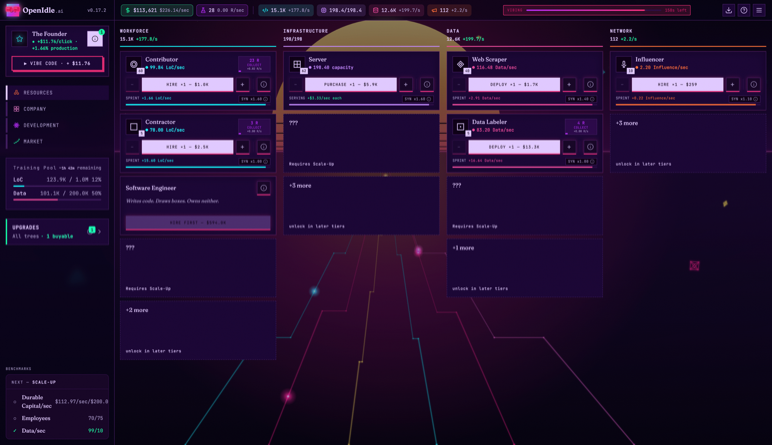Click the Server unit icon
The height and width of the screenshot is (445, 772).
pyautogui.click(x=297, y=64)
